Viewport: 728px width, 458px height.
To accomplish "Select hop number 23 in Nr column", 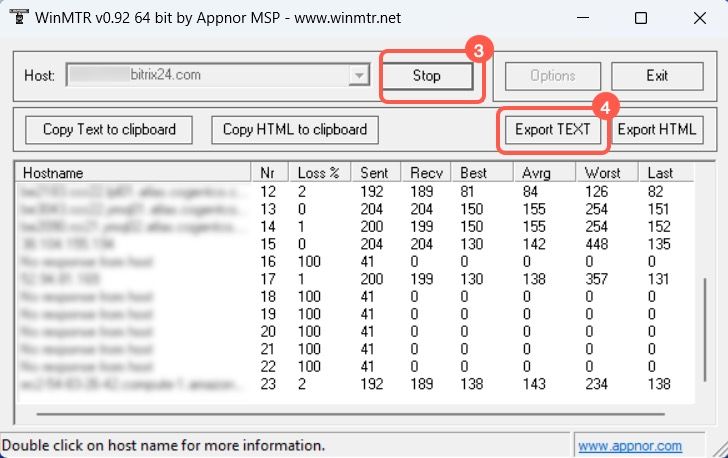I will (x=268, y=384).
